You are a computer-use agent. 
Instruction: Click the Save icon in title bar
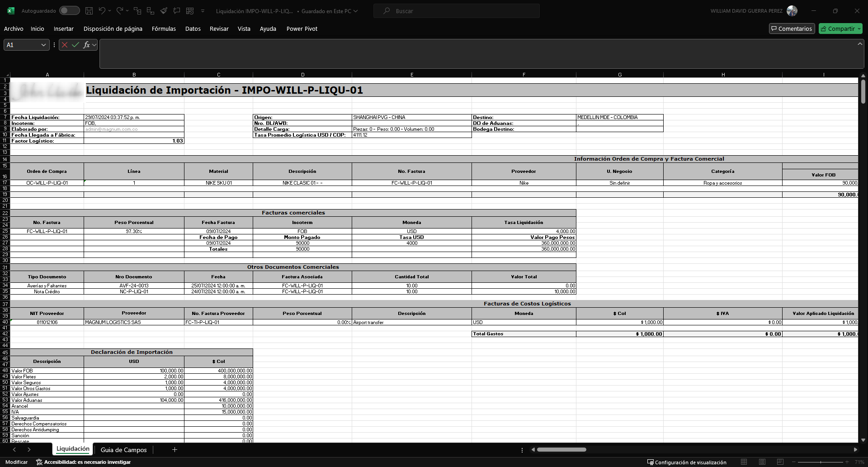[89, 11]
